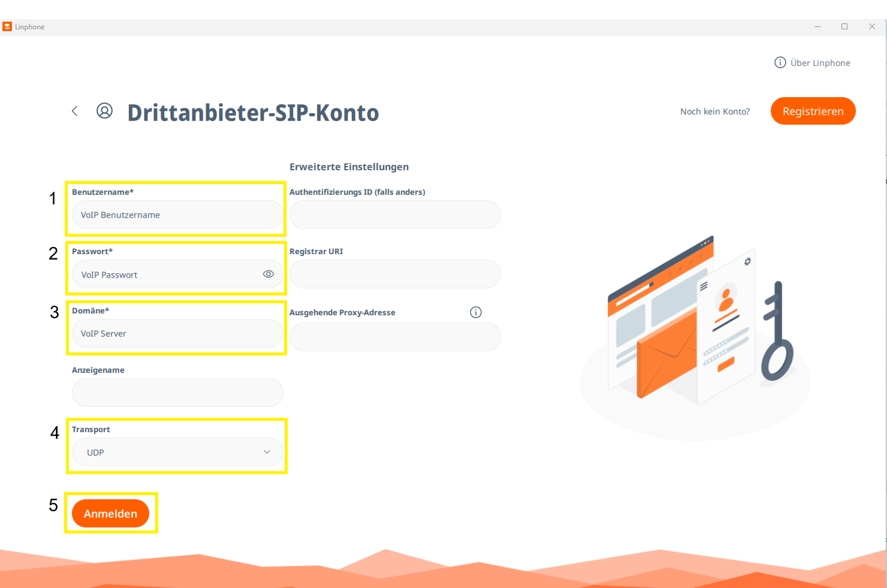Image resolution: width=887 pixels, height=588 pixels.
Task: Select the Domäne VoIP Server field
Action: 177,333
